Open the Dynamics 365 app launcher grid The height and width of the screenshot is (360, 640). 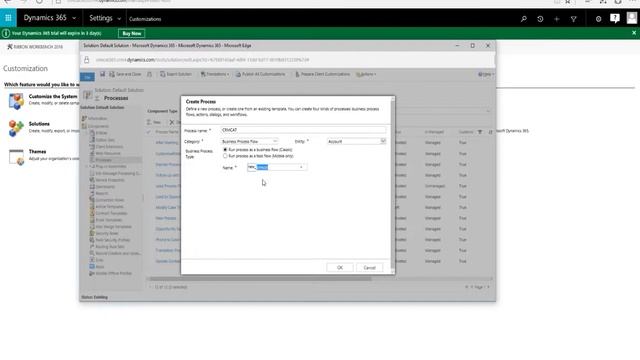click(x=8, y=18)
